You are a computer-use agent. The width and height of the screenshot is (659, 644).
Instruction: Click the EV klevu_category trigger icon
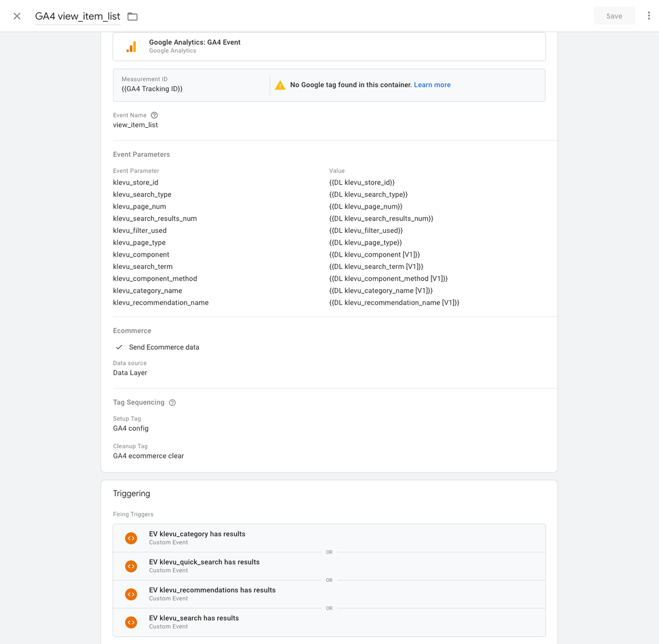(131, 538)
